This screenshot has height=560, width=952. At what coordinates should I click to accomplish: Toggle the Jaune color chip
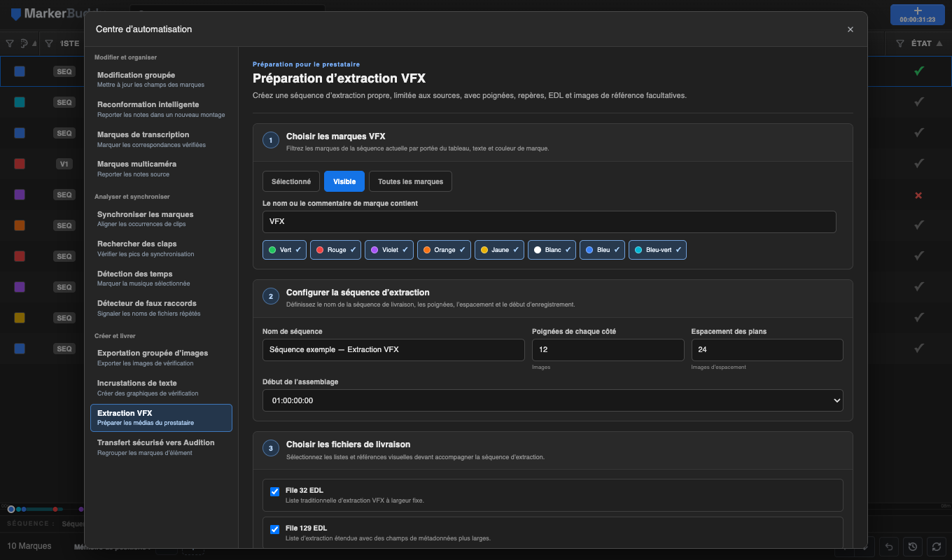[x=499, y=250]
